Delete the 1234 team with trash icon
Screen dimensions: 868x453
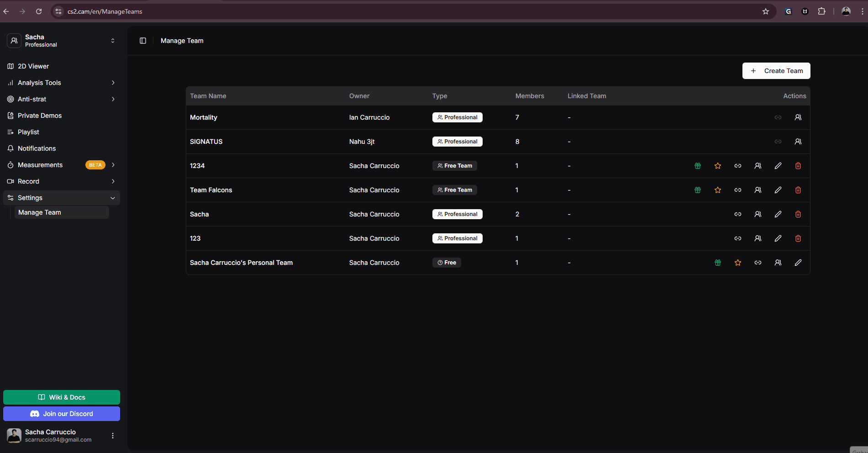pos(798,166)
